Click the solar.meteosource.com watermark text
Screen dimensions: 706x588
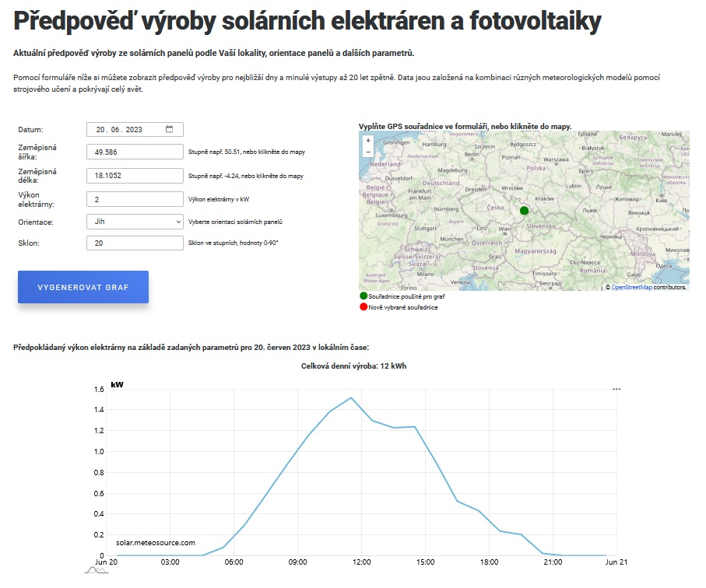point(156,543)
